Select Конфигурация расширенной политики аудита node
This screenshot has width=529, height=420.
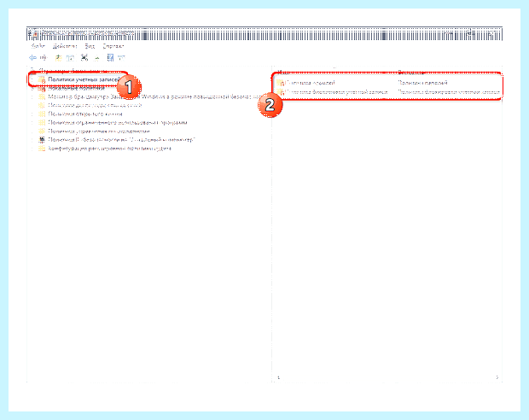pos(110,149)
